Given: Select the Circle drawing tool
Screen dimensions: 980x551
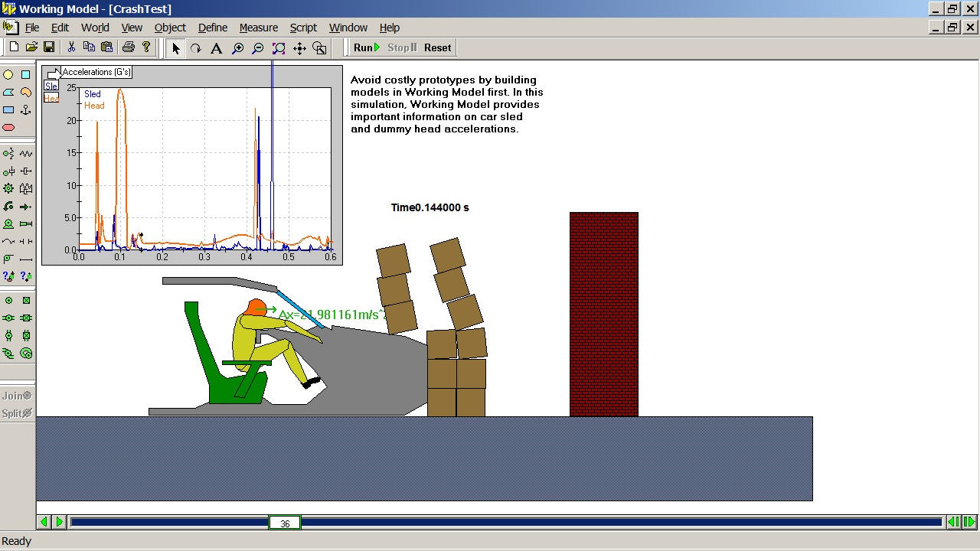Looking at the screenshot, I should 8,75.
